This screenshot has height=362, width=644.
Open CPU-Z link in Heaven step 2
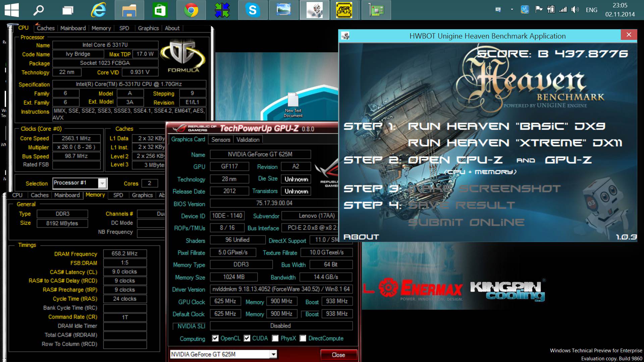tap(455, 160)
